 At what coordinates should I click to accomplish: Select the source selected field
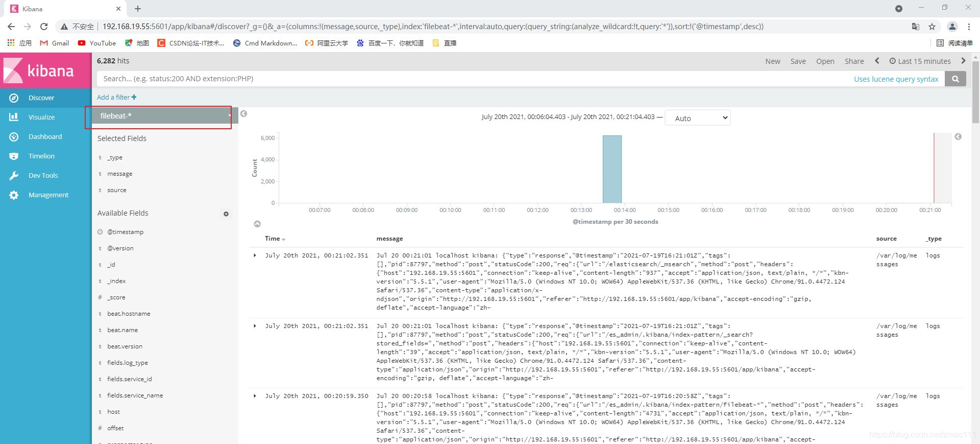(117, 190)
